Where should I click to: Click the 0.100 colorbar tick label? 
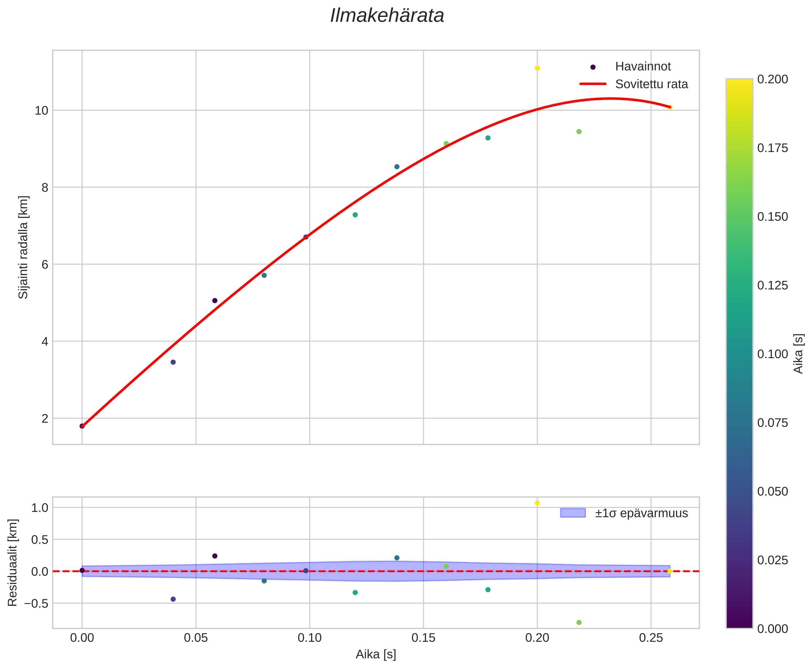pyautogui.click(x=772, y=354)
